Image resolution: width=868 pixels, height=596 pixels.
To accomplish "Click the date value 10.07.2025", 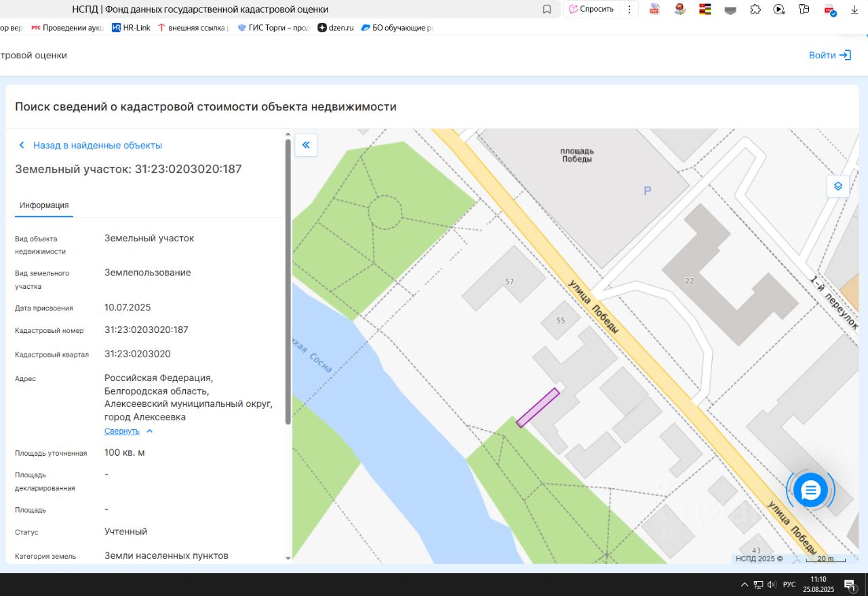I will 127,307.
